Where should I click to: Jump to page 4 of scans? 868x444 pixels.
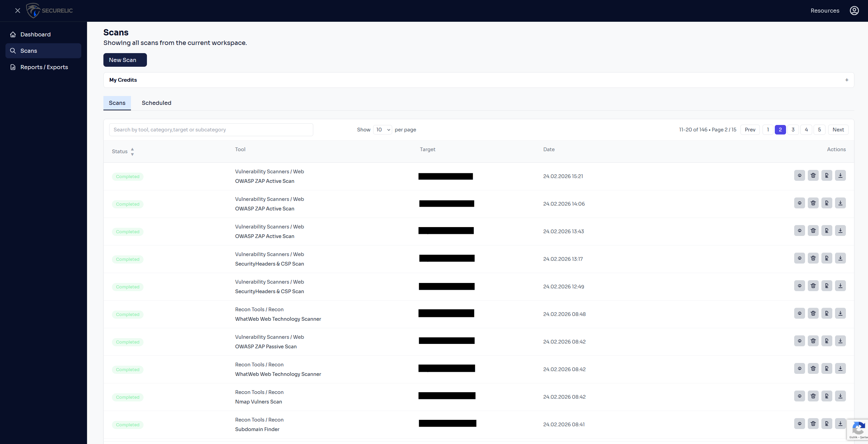[x=806, y=130]
